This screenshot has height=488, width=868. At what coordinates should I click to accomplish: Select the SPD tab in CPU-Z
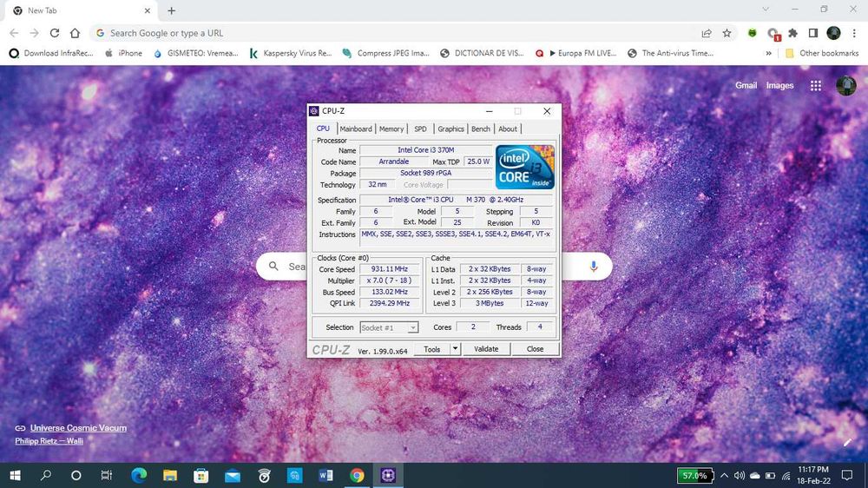pyautogui.click(x=421, y=129)
